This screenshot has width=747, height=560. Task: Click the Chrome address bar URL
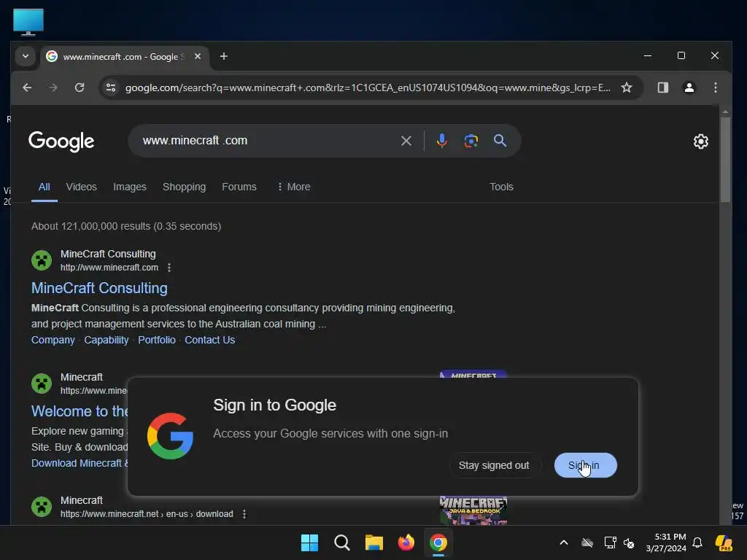point(368,87)
